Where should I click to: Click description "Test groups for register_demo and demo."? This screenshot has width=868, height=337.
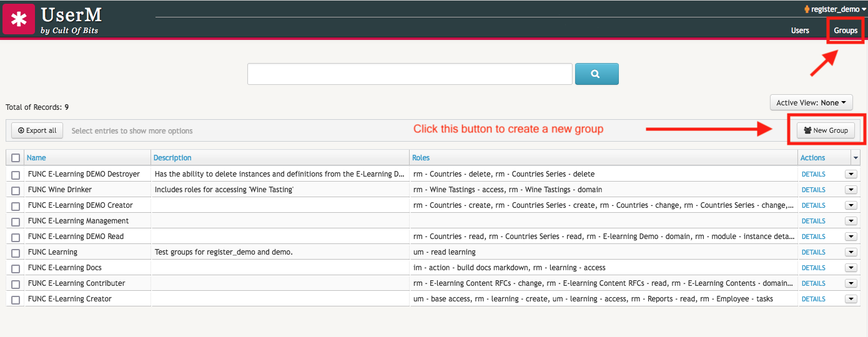(224, 252)
